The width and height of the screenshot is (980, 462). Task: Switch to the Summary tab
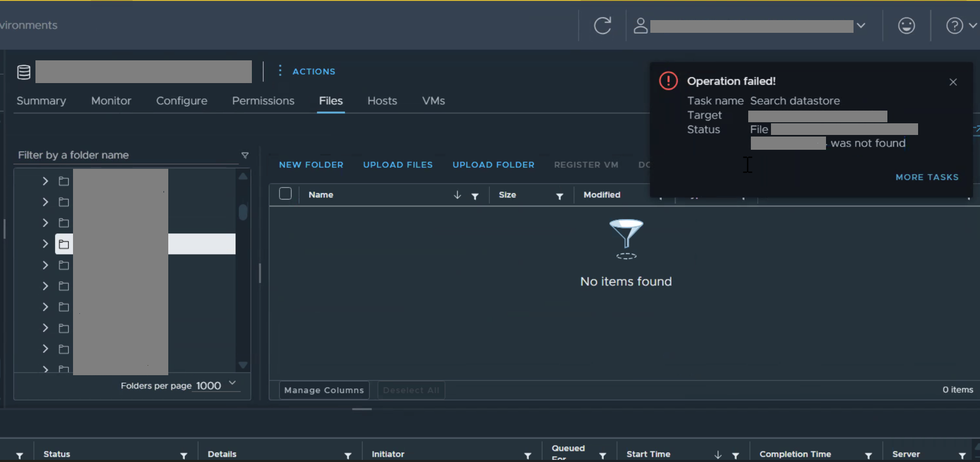[x=41, y=101]
